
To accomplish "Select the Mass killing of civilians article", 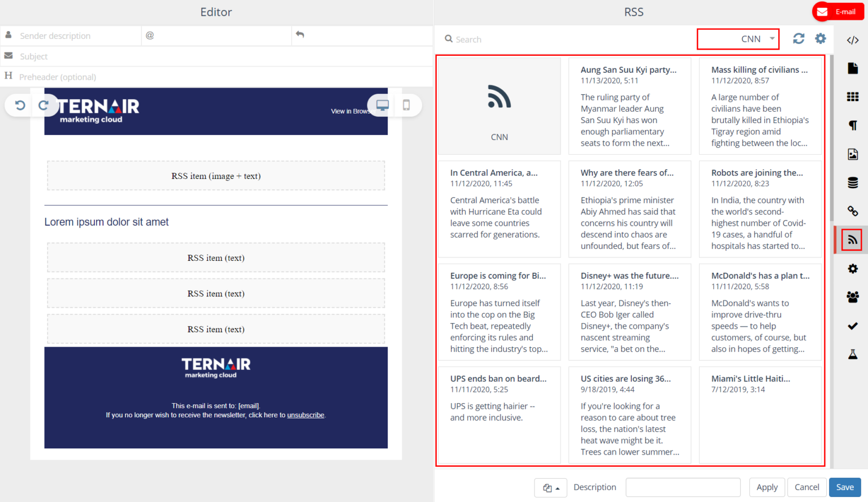I will tap(760, 106).
